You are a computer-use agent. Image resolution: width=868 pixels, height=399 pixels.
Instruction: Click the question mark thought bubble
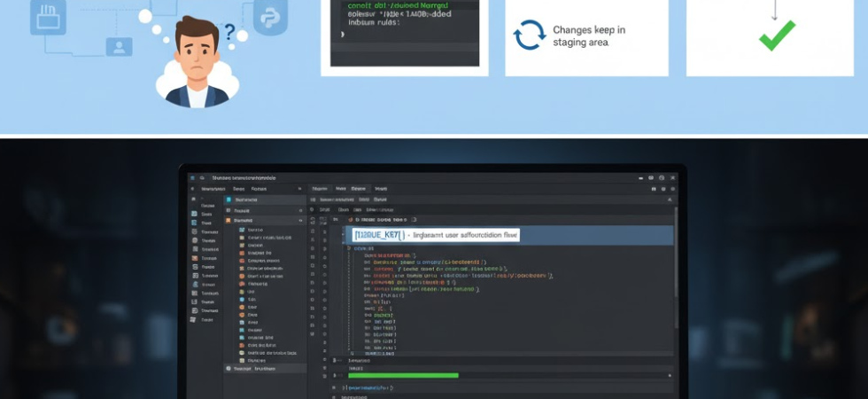[231, 34]
